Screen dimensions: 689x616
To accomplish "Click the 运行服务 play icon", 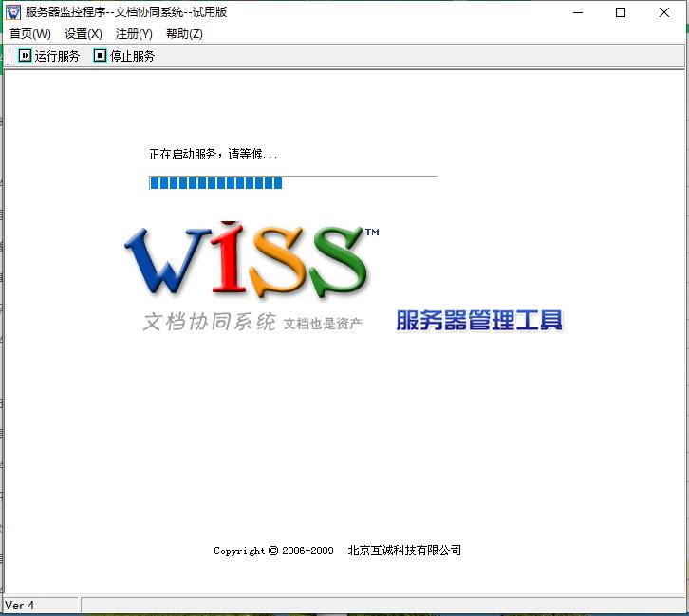I will pos(25,56).
